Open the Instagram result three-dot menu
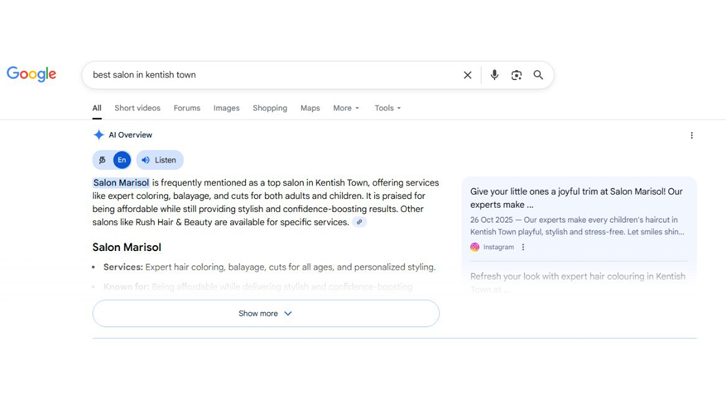 tap(523, 247)
